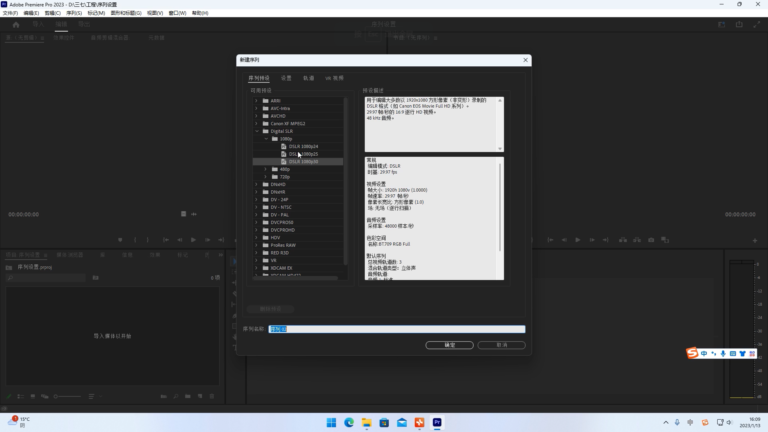This screenshot has height=432, width=768.
Task: Open Quick Export icon at top right
Action: click(739, 24)
